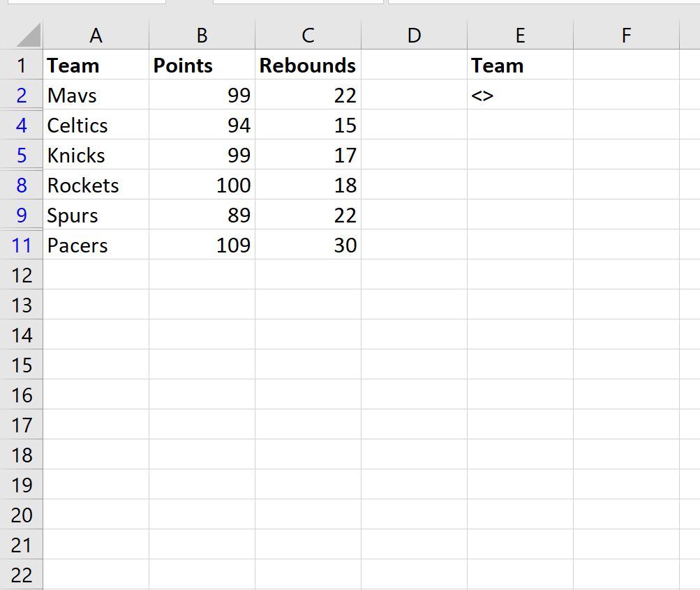This screenshot has width=700, height=590.
Task: Select the cell with Pacers points 109
Action: [x=201, y=245]
